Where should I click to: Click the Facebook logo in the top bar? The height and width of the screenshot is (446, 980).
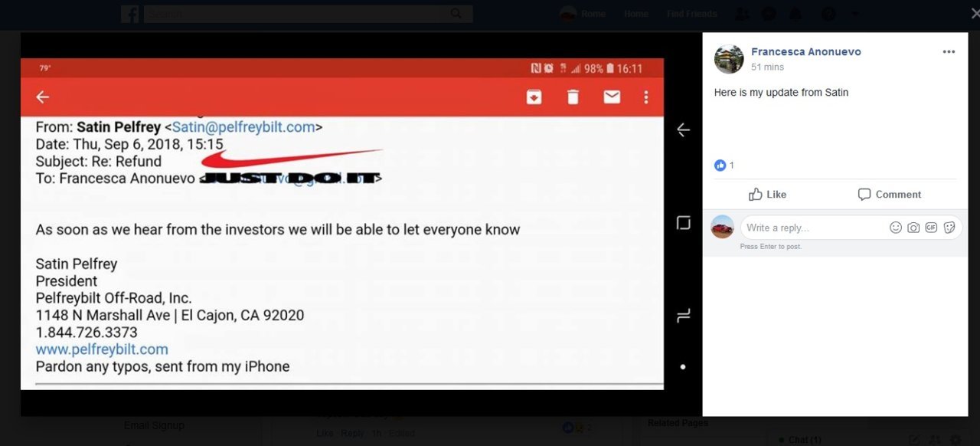click(x=130, y=14)
